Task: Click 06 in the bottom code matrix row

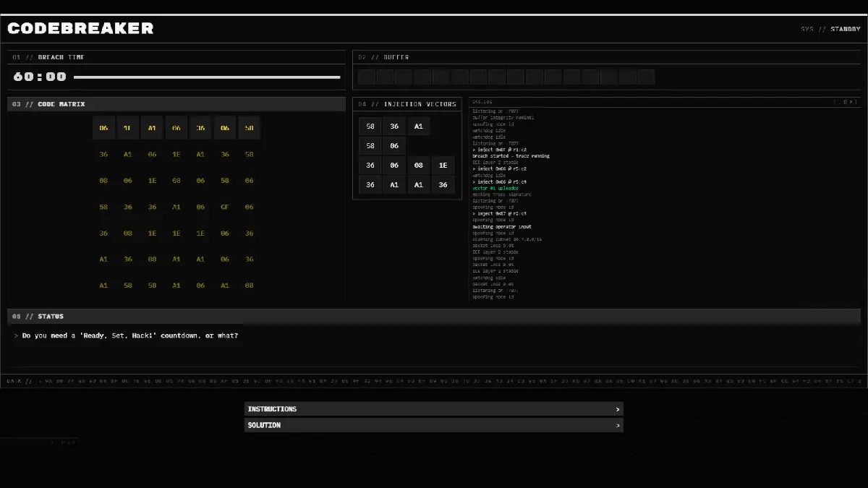Action: tap(200, 286)
